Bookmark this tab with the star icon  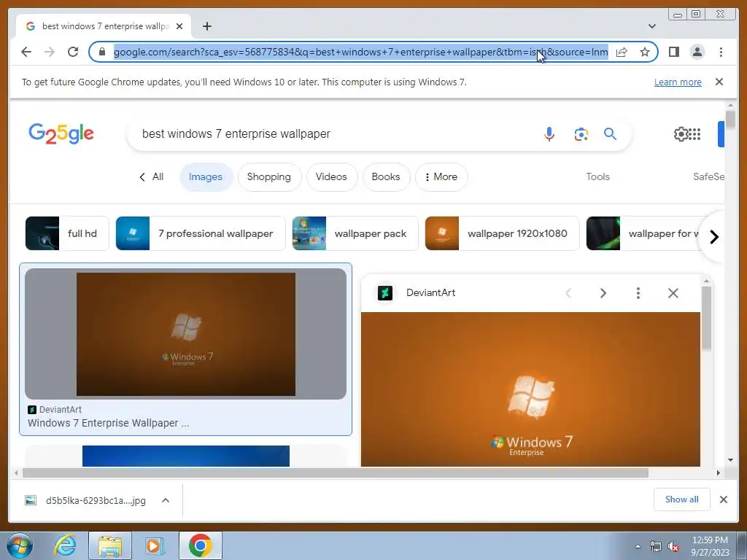click(645, 52)
